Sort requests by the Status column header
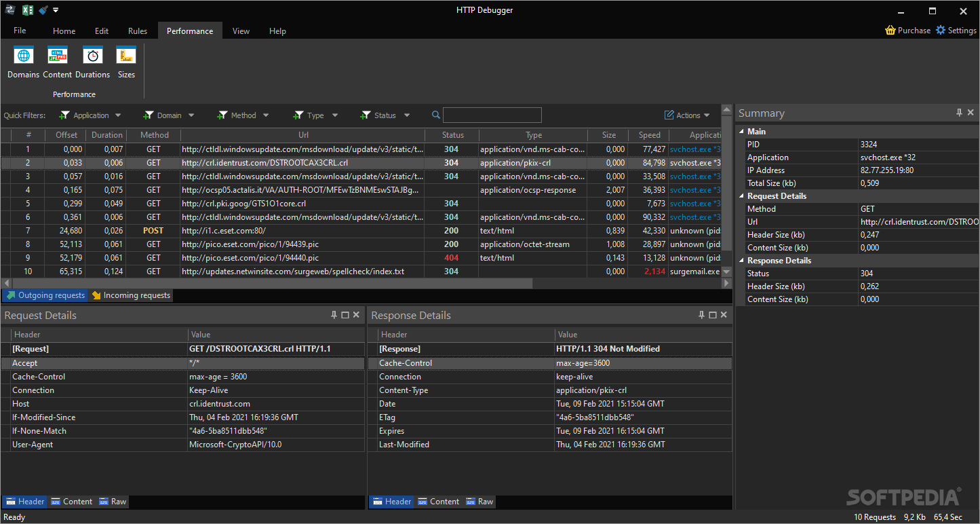Viewport: 980px width, 524px height. click(452, 135)
